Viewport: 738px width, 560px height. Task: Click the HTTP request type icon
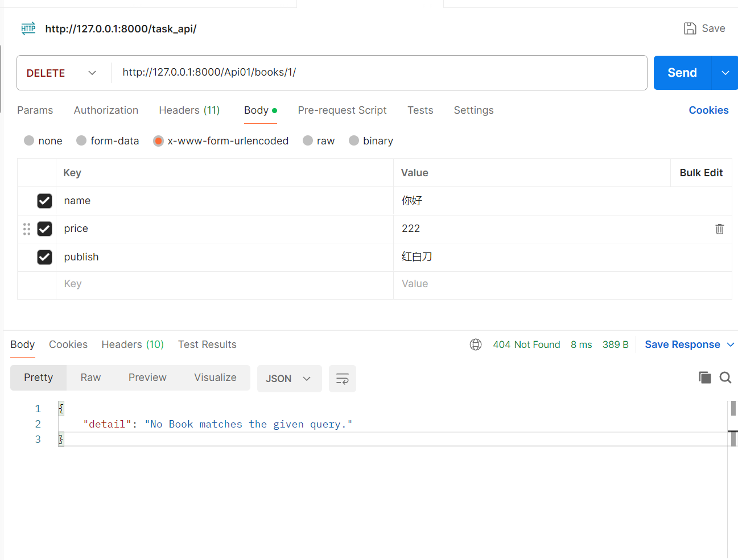[28, 28]
